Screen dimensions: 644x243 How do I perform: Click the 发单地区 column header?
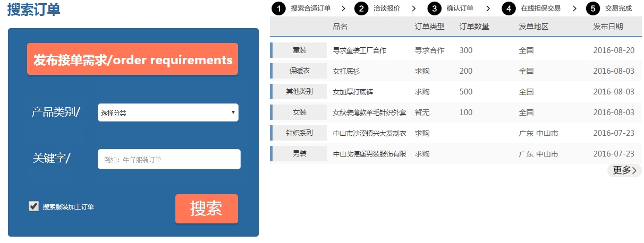click(533, 27)
